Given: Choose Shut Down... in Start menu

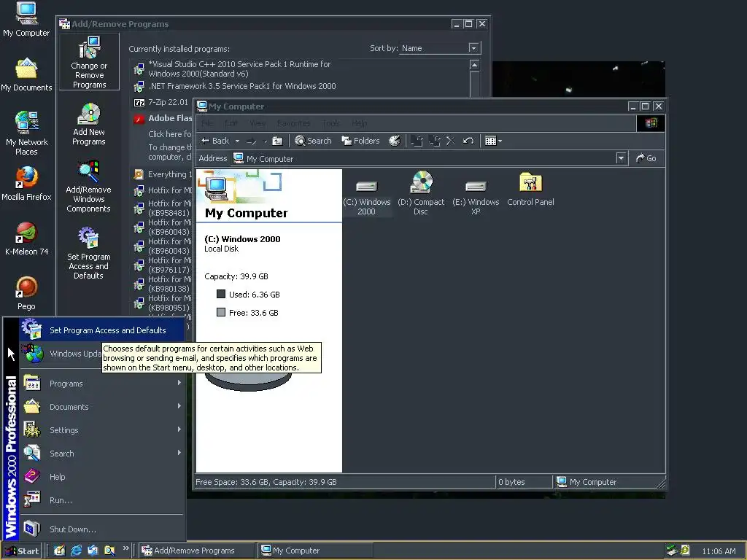Looking at the screenshot, I should 102,529.
